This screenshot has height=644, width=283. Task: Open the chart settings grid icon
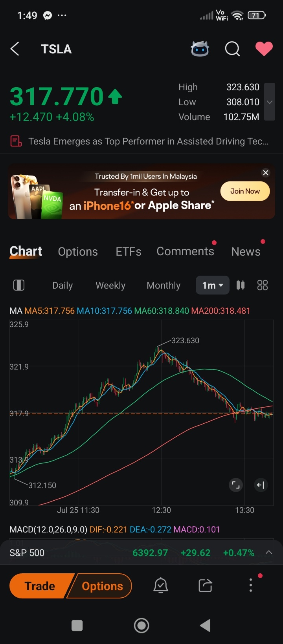click(x=263, y=285)
